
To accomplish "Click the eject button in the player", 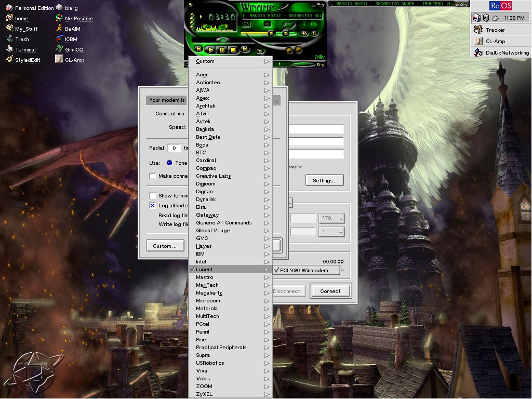I will pyautogui.click(x=260, y=51).
